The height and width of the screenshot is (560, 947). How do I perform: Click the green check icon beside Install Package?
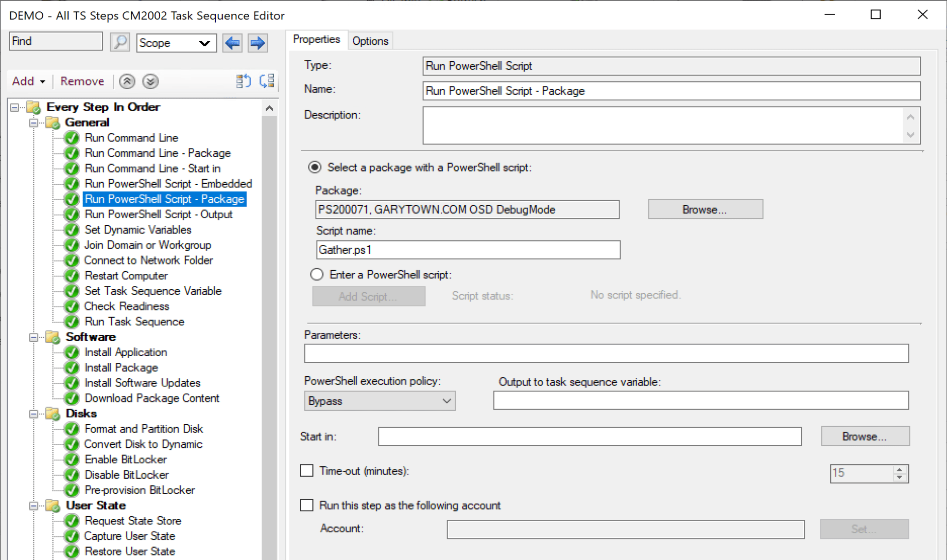click(71, 367)
